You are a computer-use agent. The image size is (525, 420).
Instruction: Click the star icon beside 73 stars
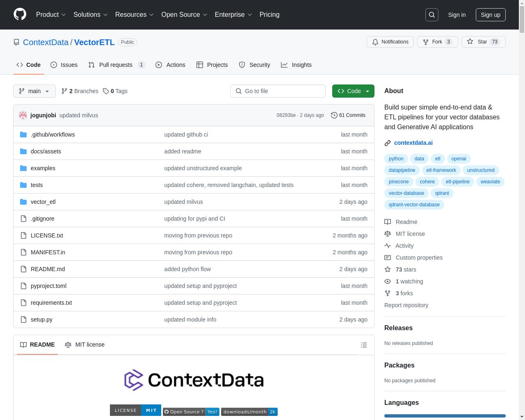pyautogui.click(x=388, y=269)
